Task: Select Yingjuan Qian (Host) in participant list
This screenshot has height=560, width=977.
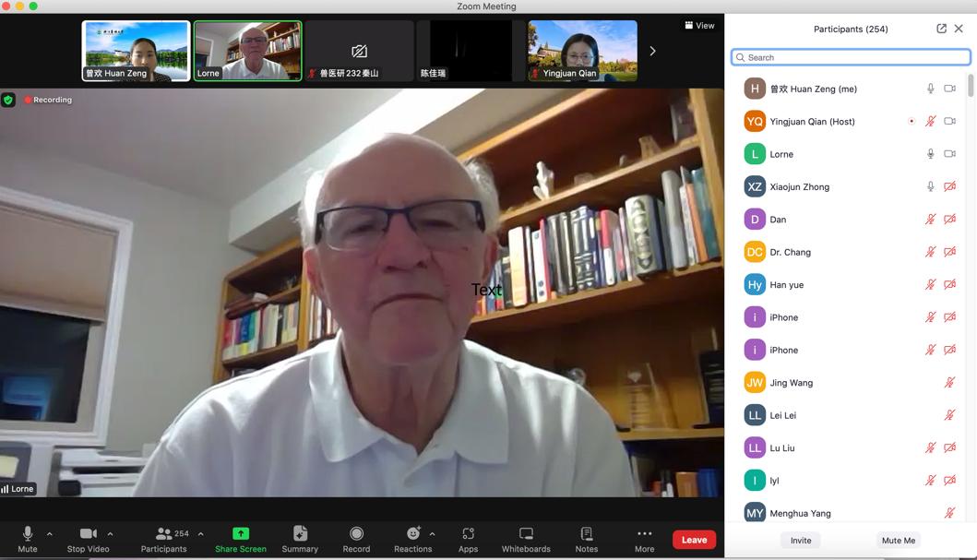Action: [812, 122]
